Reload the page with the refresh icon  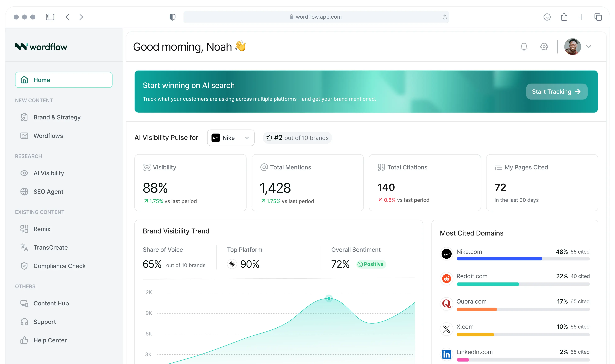pyautogui.click(x=444, y=17)
